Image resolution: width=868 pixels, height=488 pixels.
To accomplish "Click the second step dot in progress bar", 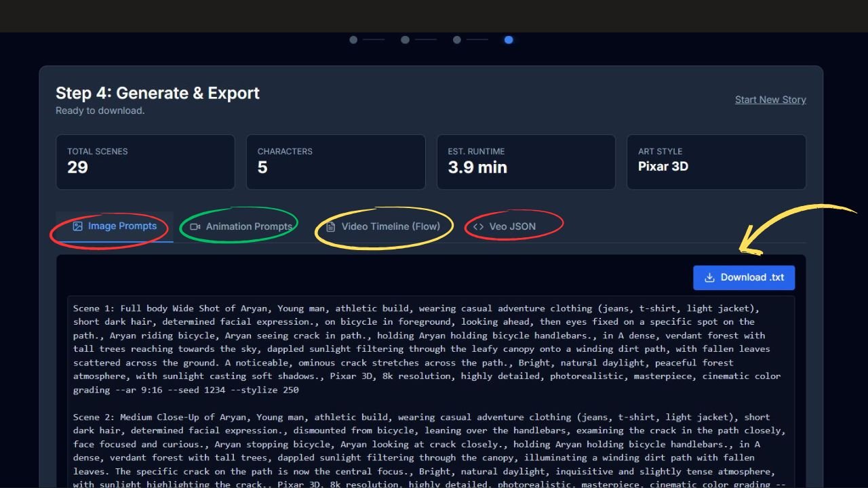I will [405, 40].
